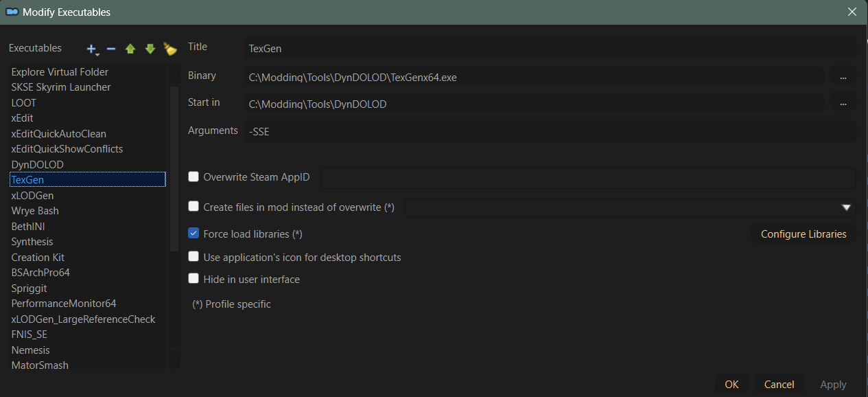Open the create files in mod dropdown
Screen dimensions: 868x397
(846, 207)
